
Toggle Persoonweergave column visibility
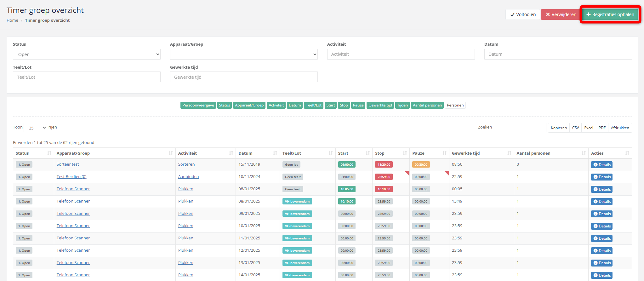[198, 105]
